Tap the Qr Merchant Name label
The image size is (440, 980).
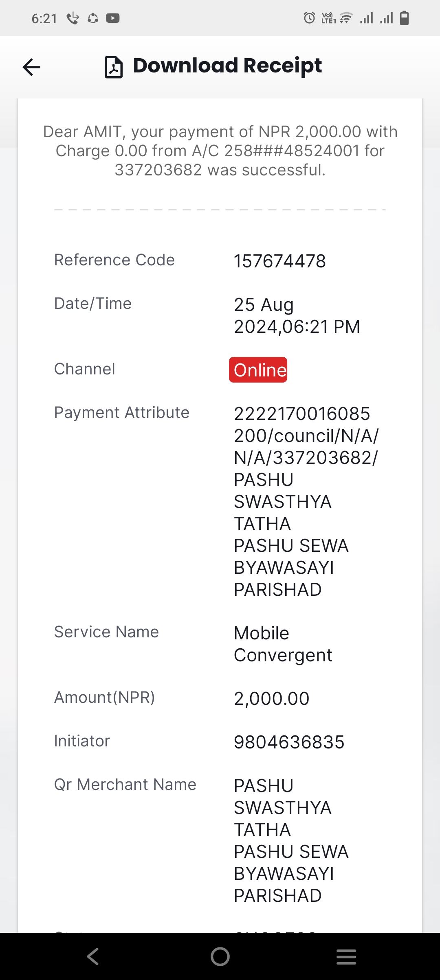coord(125,785)
